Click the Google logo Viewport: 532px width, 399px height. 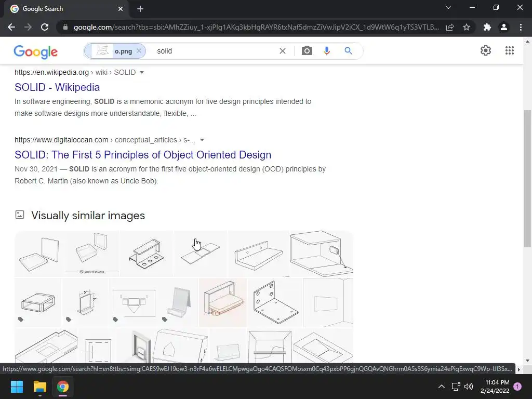36,51
